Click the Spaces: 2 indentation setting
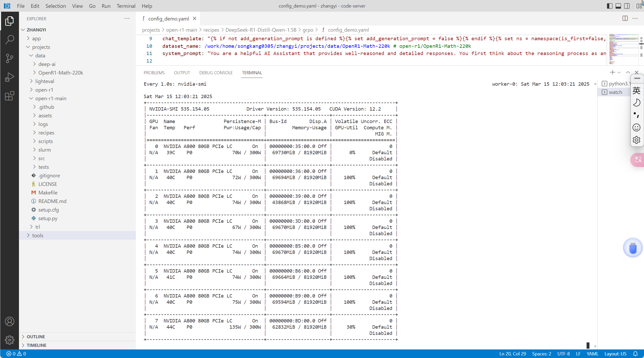 [541, 354]
